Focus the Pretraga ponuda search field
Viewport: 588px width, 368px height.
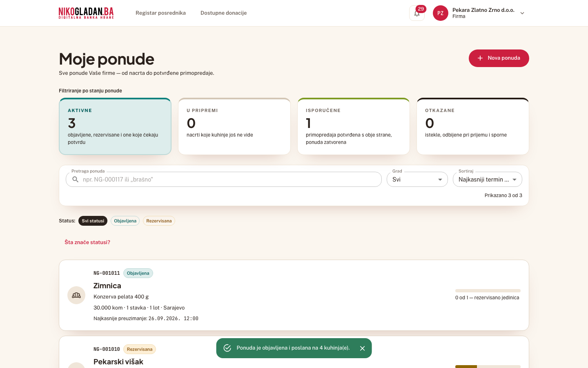[224, 180]
